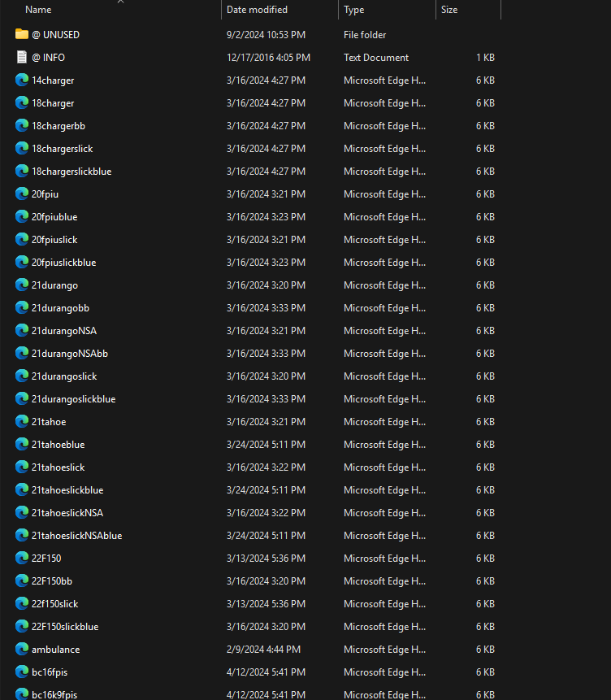This screenshot has height=700, width=611.
Task: Click the File folder type cell
Action: coord(365,34)
